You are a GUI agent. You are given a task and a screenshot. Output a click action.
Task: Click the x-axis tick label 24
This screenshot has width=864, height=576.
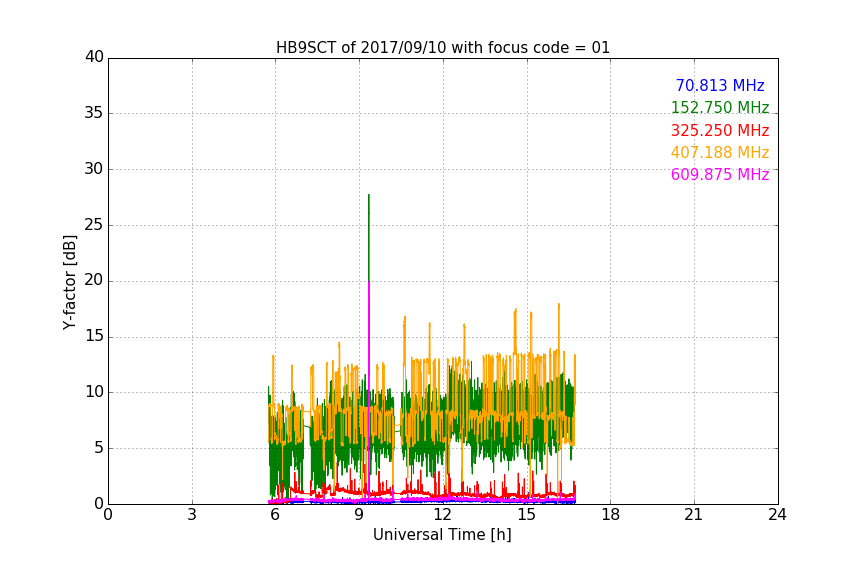(x=777, y=515)
